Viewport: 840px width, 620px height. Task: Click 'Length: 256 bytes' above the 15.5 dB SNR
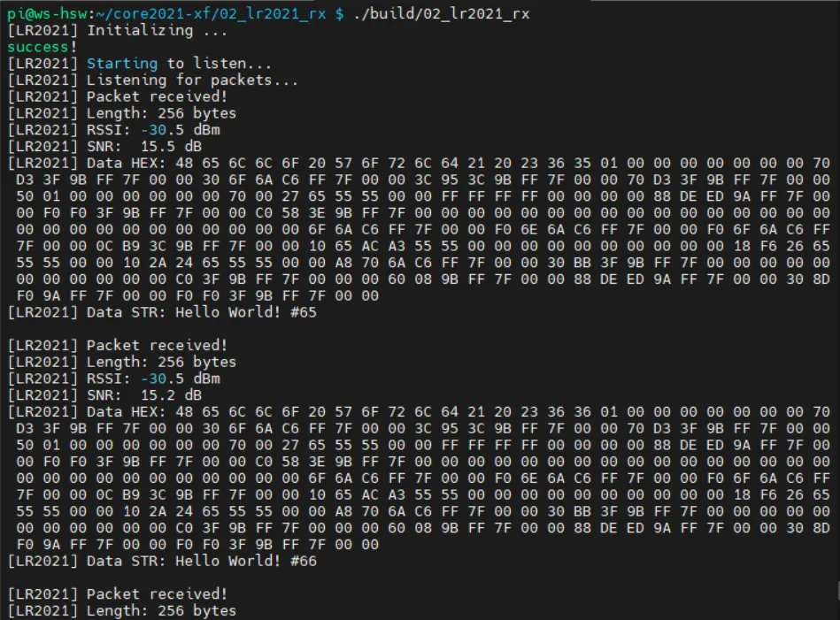161,113
